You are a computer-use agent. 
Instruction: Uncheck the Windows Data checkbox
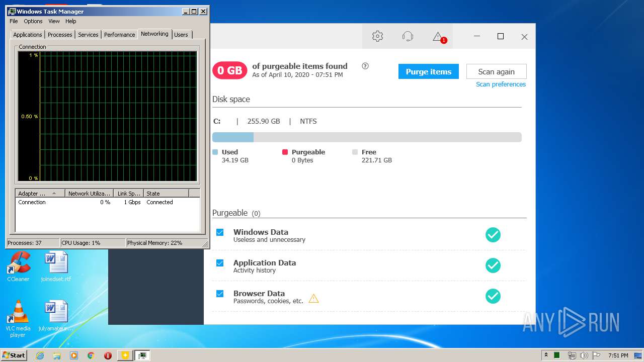pyautogui.click(x=220, y=232)
